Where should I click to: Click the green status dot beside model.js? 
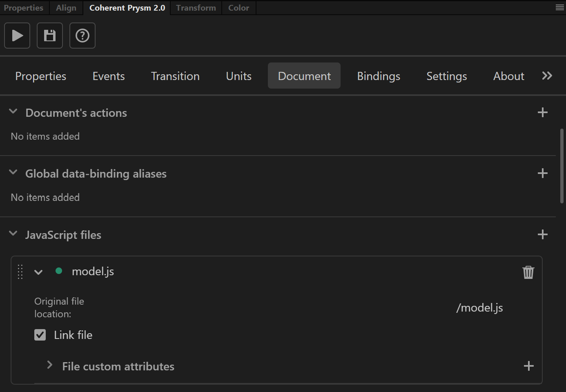(x=59, y=271)
